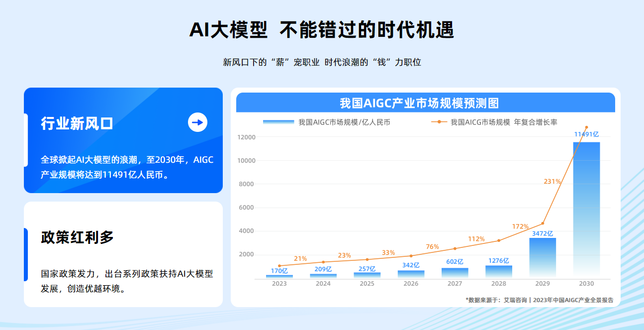Click the 76% growth rate label
Screen dimensions: 644x330
433,247
